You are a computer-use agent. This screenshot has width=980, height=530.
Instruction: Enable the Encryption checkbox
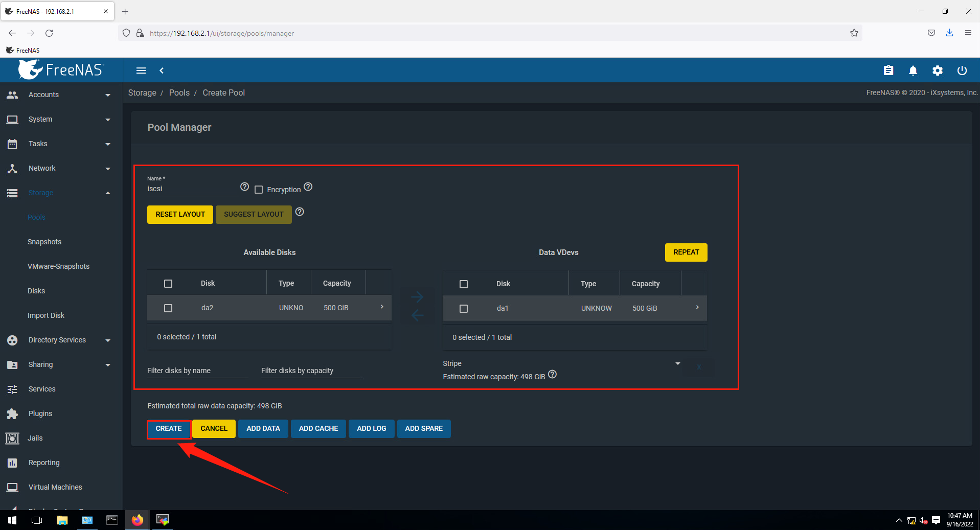259,190
